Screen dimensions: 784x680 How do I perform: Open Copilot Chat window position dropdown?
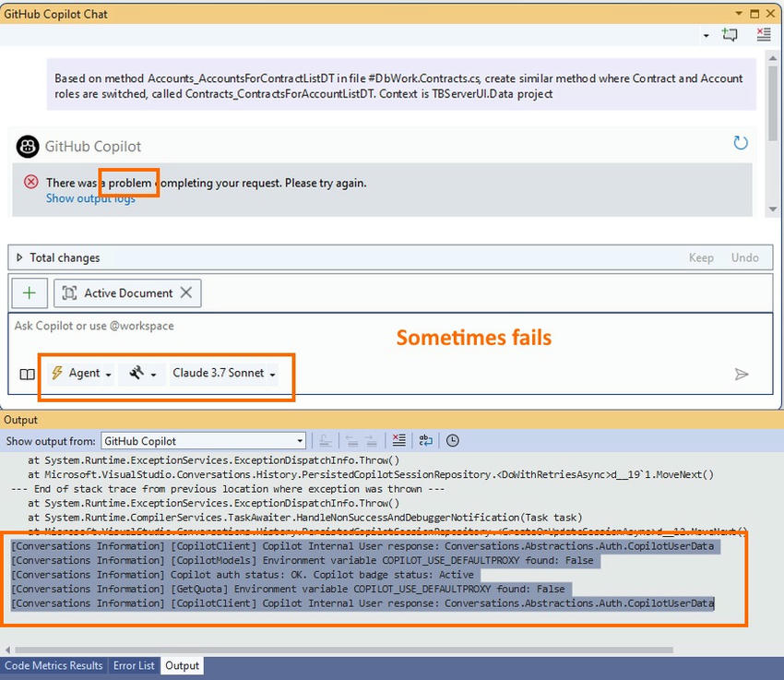[739, 13]
